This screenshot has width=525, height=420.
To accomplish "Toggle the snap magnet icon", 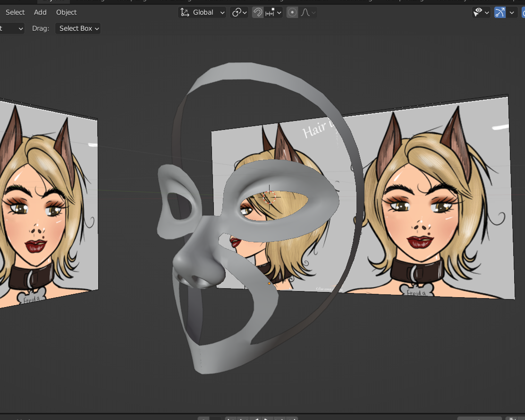I will click(x=257, y=12).
